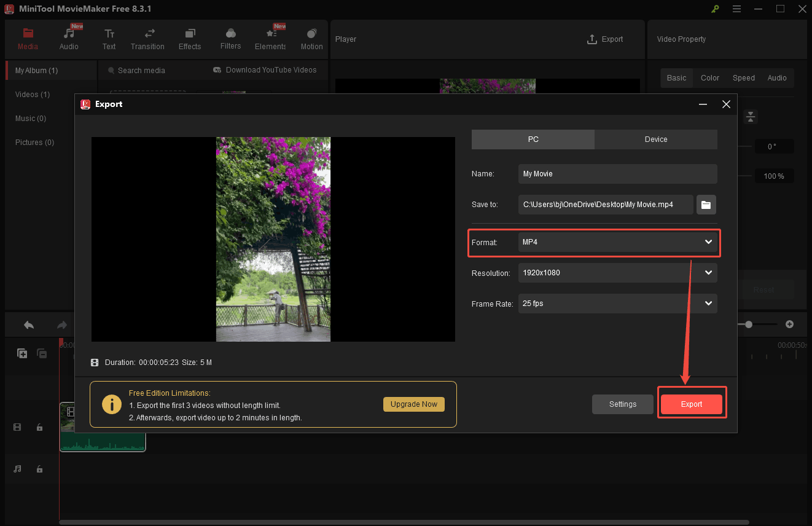Click the Name field containing My Movie

[x=617, y=174]
